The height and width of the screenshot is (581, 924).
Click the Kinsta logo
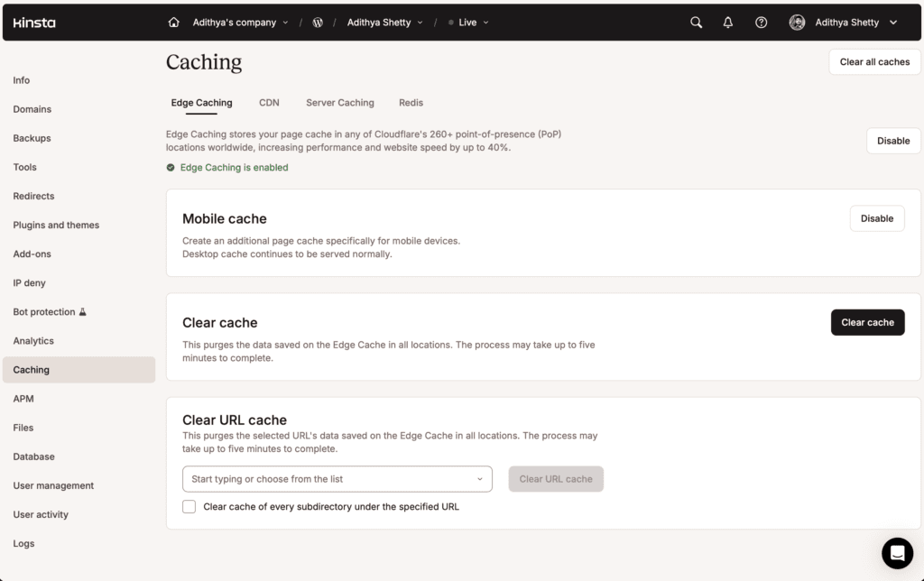(34, 23)
